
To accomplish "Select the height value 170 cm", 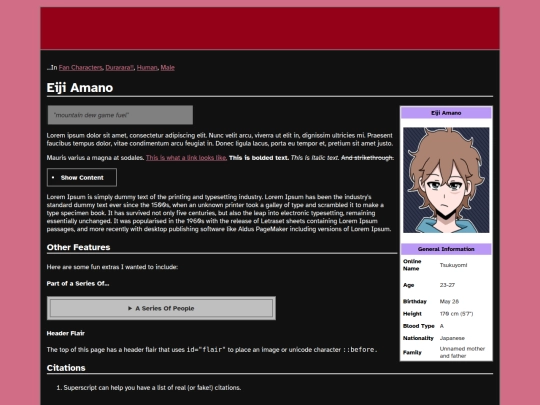I will click(x=456, y=314).
